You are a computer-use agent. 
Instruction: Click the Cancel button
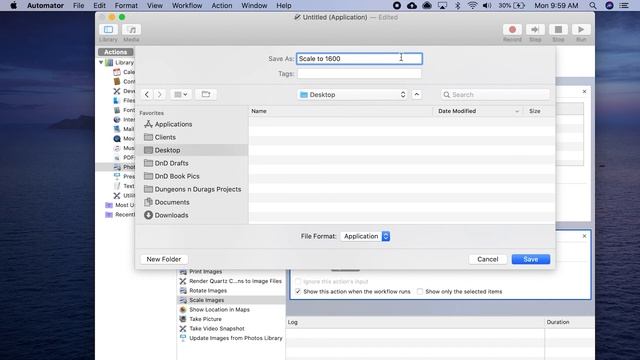[x=487, y=259]
